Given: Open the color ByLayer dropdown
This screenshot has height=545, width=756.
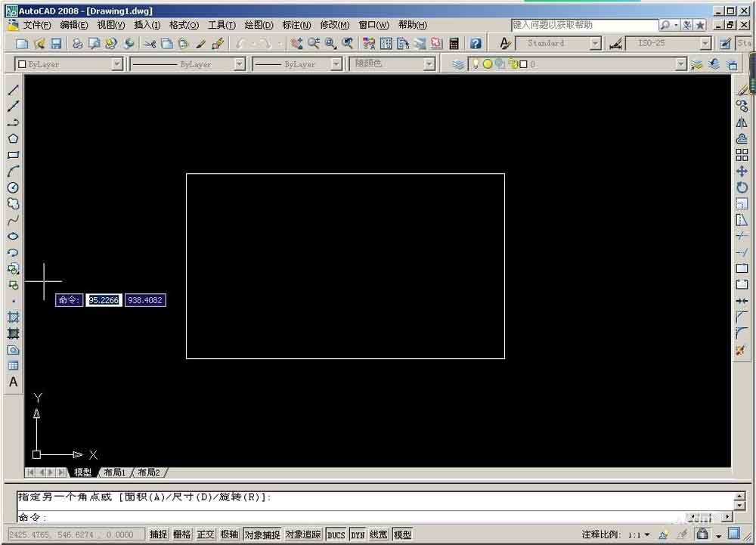Looking at the screenshot, I should 117,64.
